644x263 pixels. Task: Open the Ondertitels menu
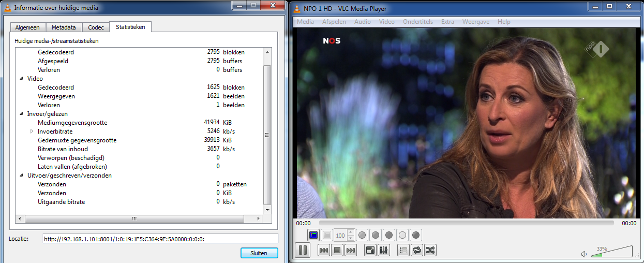pos(418,22)
